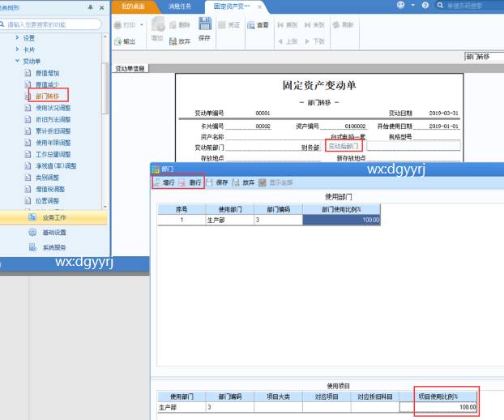
Task: Click the large 保存 disk icon in main toolbar
Action: [x=204, y=26]
